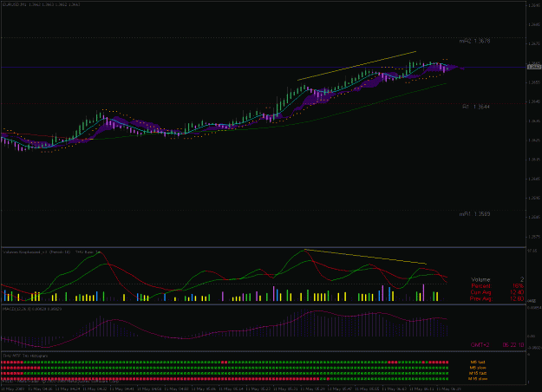The image size is (542, 392).
Task: Click the red Percent: label
Action: pos(481,286)
